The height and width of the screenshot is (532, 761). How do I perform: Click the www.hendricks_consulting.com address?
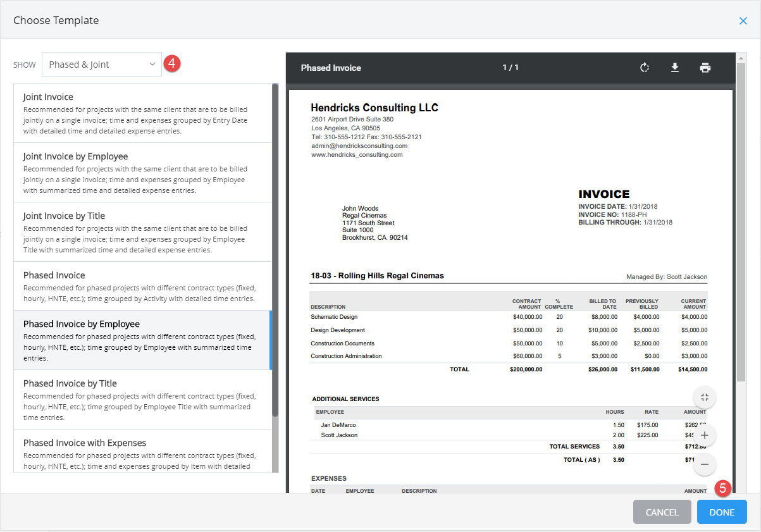click(x=357, y=154)
